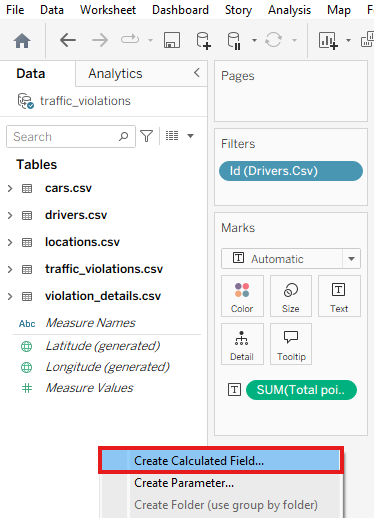Click into the Search fields box
This screenshot has height=518, width=374.
[71, 136]
